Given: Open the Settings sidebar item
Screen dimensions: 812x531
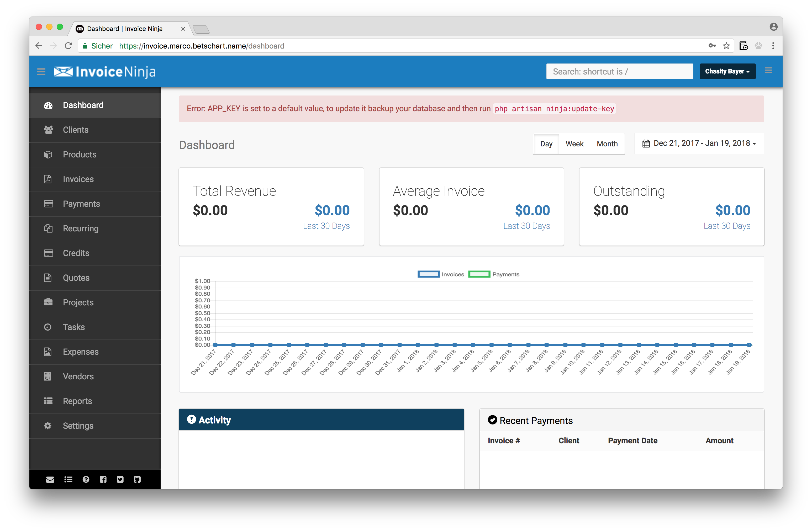Looking at the screenshot, I should (78, 426).
